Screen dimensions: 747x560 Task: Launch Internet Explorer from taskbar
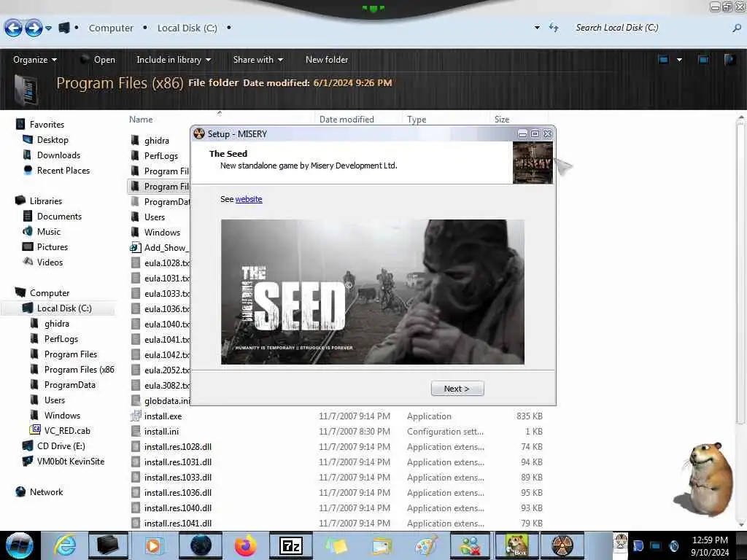coord(65,545)
